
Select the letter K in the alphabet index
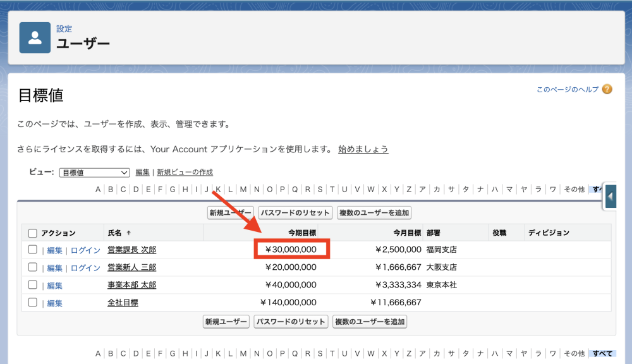[x=218, y=189]
